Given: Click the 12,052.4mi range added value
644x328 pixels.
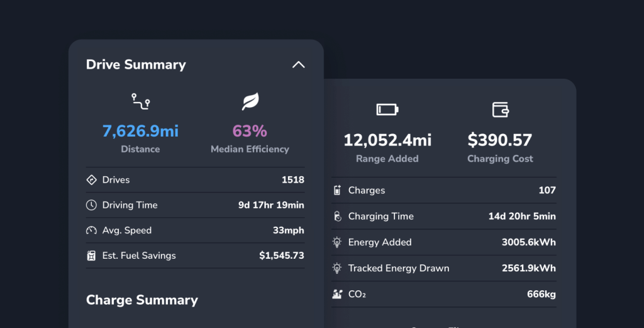Looking at the screenshot, I should tap(387, 140).
